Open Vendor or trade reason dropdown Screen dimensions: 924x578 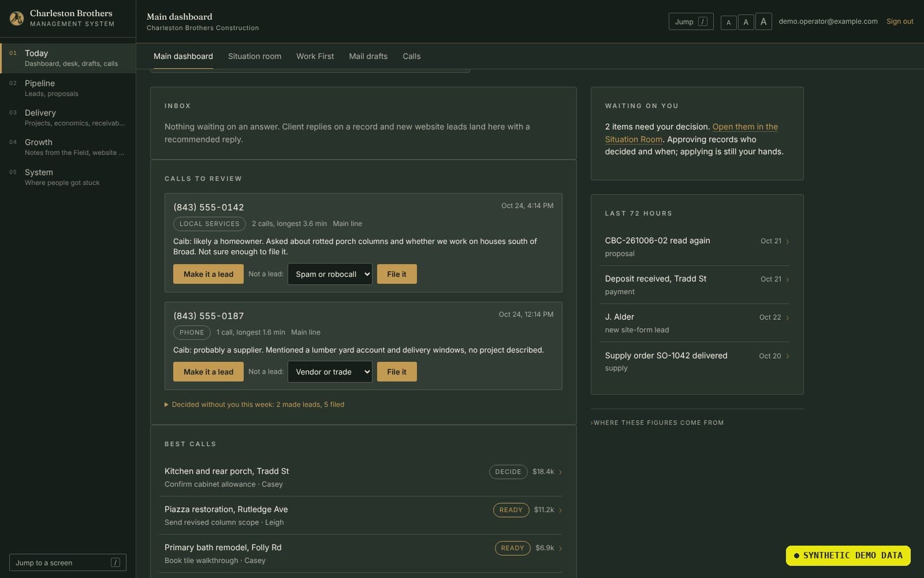330,372
